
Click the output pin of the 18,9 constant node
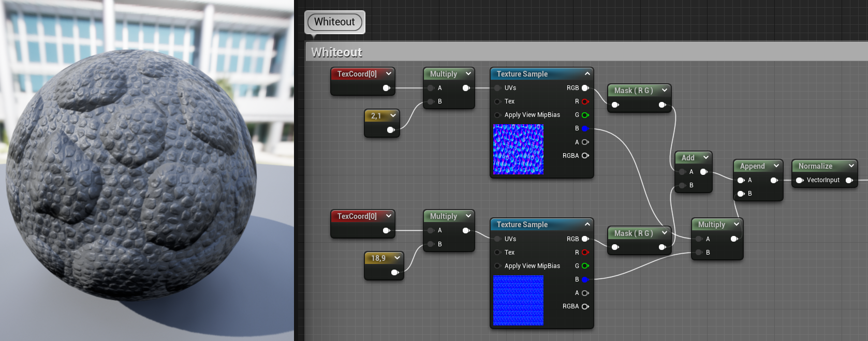(395, 272)
